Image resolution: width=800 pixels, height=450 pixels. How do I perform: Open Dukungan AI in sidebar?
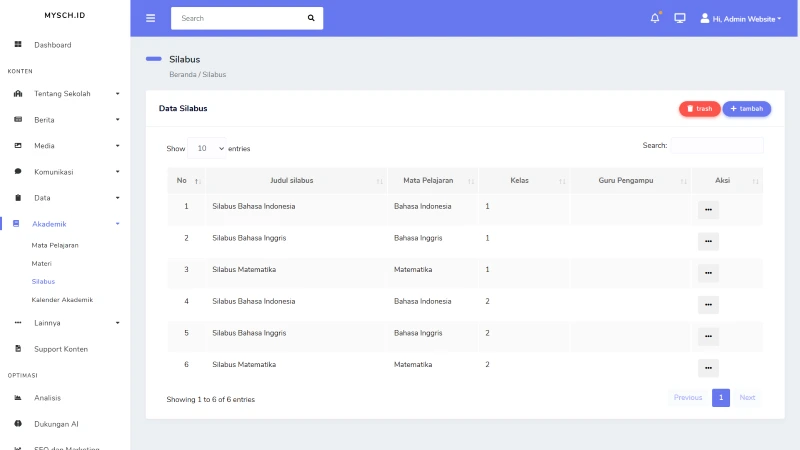[x=56, y=423]
